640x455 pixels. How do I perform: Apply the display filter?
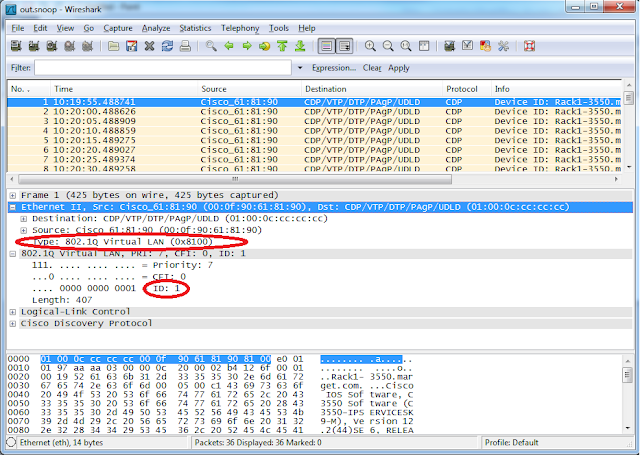(398, 68)
